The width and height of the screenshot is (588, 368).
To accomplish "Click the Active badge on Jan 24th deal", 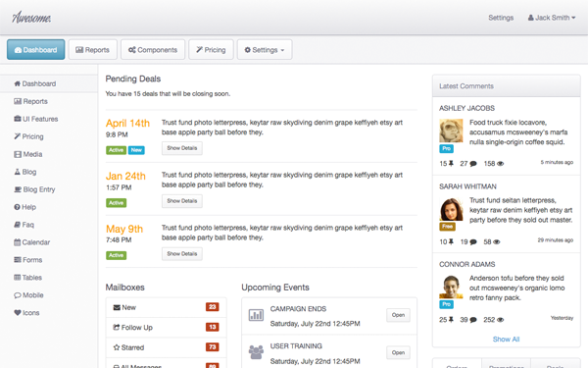I will pyautogui.click(x=117, y=203).
